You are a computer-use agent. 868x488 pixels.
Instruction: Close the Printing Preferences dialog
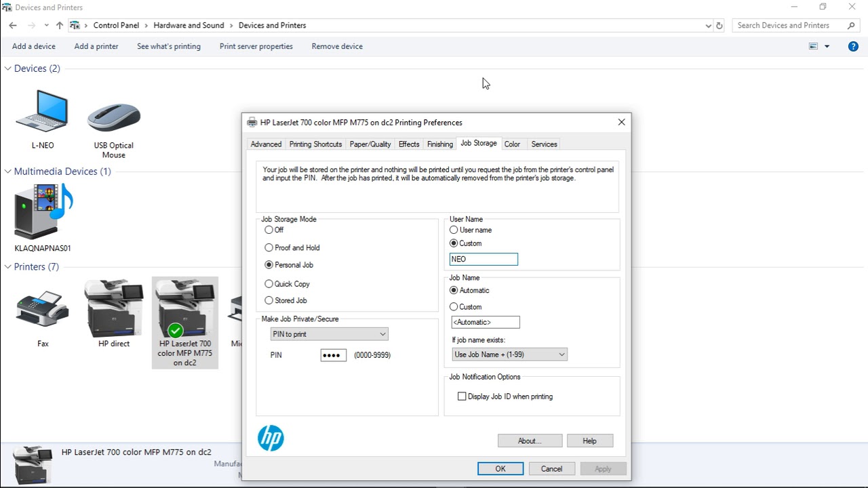(x=621, y=123)
